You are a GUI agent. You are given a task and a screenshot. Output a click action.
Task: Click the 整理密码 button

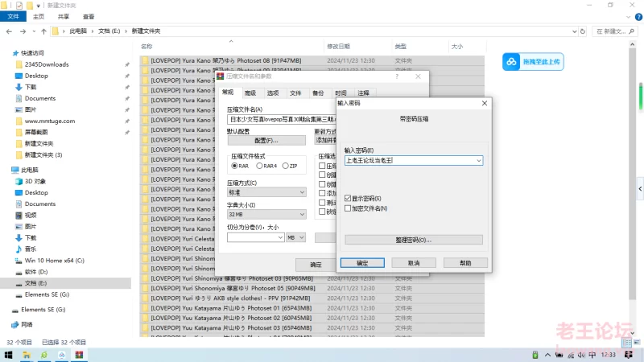(414, 240)
